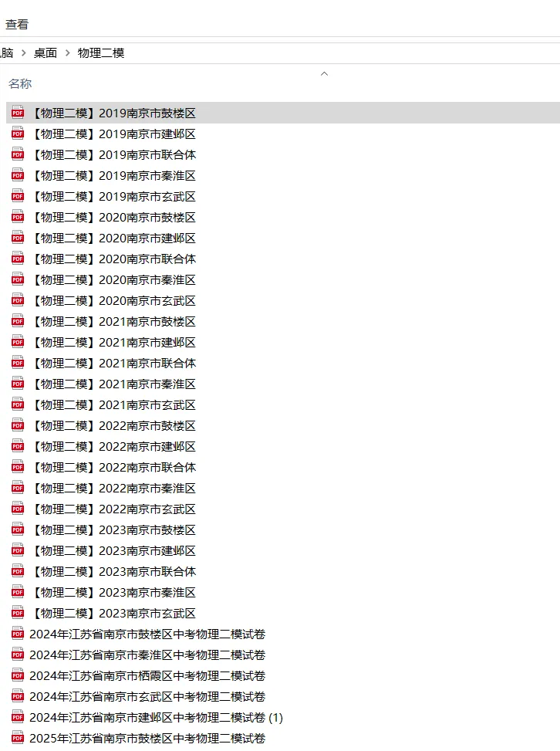The height and width of the screenshot is (751, 560).
Task: Click PDF icon of 2025年鼓楼区 exam paper
Action: point(18,738)
